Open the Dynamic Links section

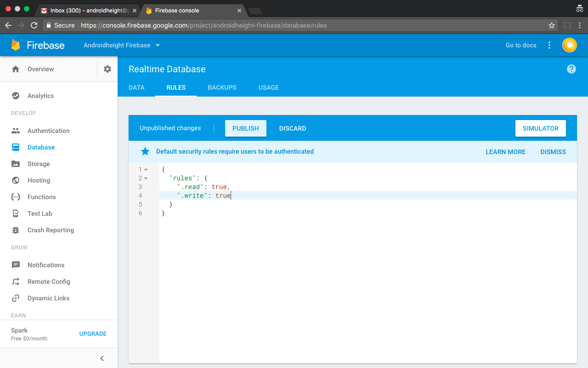point(48,298)
